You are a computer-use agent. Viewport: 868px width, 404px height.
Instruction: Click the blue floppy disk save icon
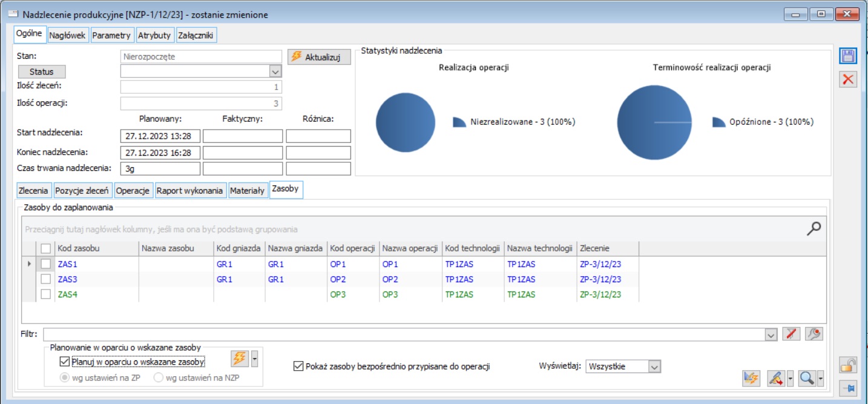[x=848, y=56]
